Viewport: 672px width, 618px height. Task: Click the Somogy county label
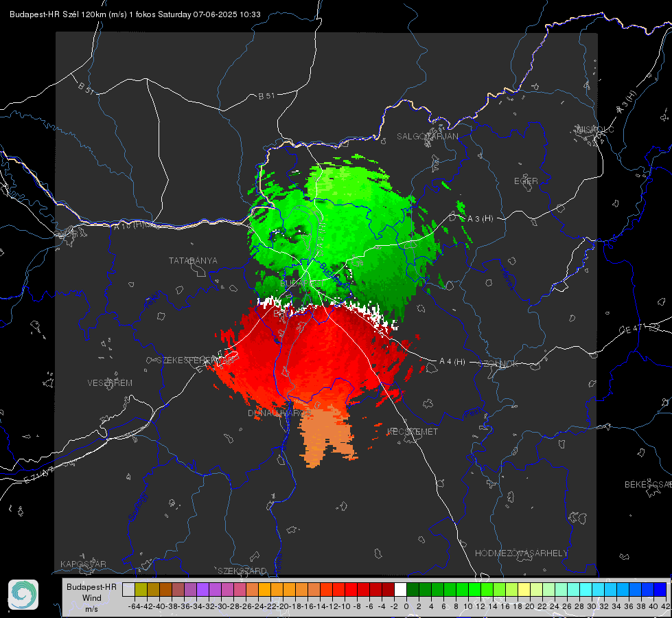point(137,507)
